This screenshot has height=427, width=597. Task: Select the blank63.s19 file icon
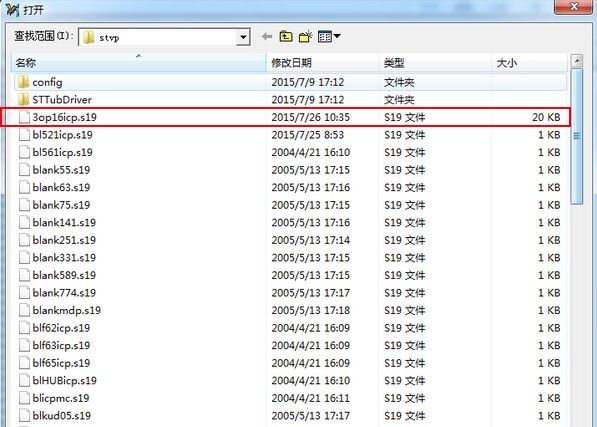pyautogui.click(x=24, y=187)
